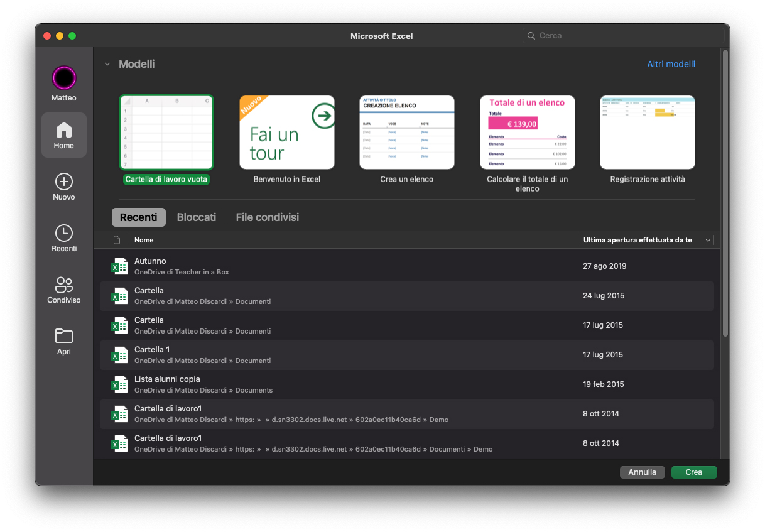Switch to the Bloccati tab
This screenshot has width=765, height=532.
coord(197,217)
